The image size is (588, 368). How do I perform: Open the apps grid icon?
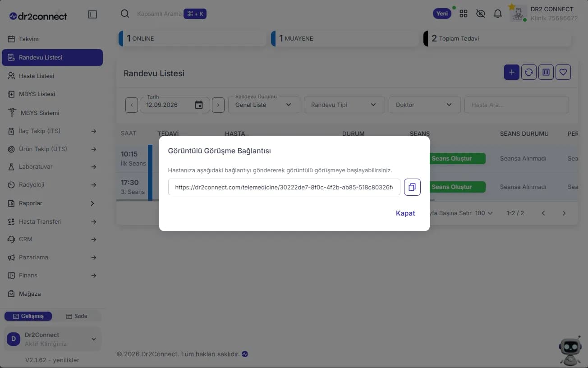point(464,14)
